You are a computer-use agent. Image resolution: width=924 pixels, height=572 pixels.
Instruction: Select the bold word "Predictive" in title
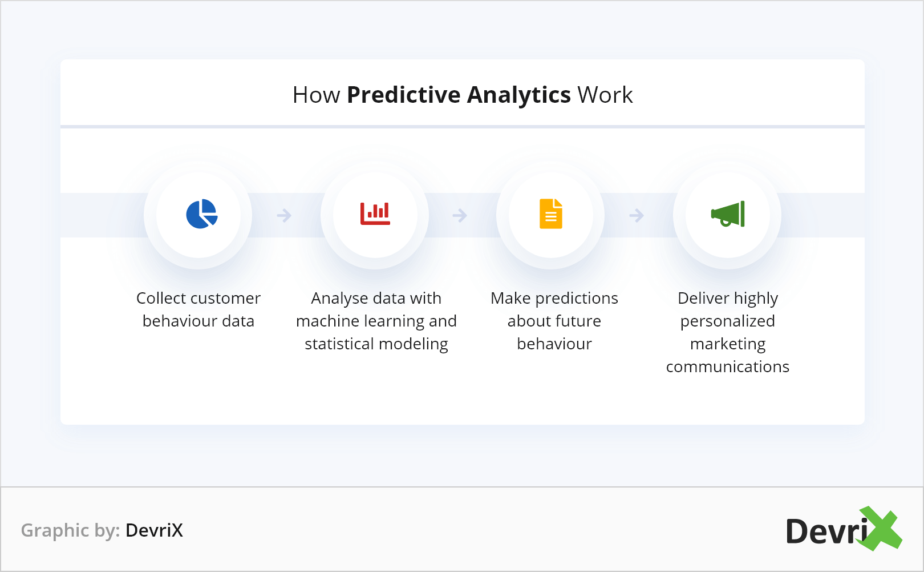point(403,95)
